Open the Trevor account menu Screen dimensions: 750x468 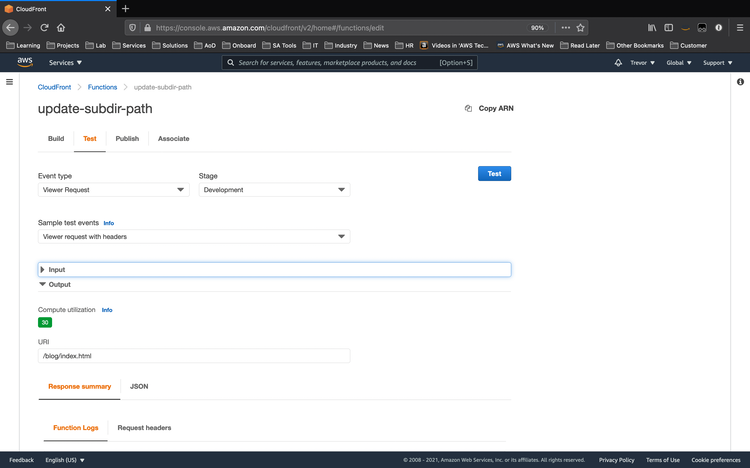642,63
